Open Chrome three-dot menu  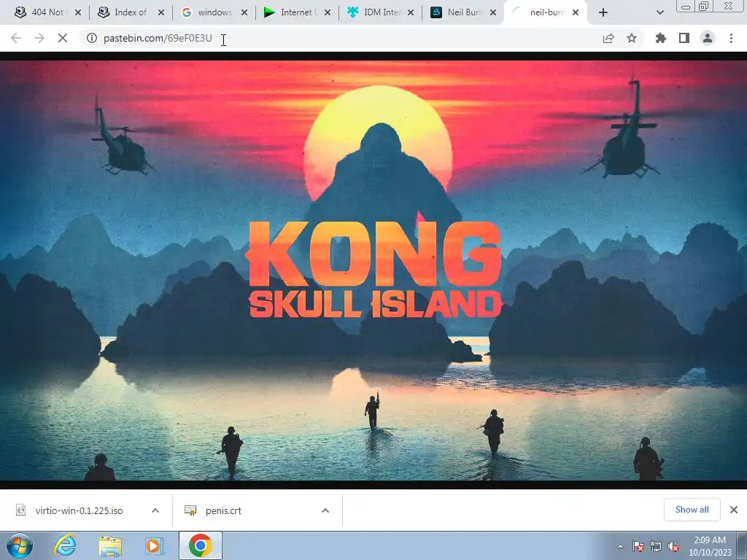click(731, 38)
